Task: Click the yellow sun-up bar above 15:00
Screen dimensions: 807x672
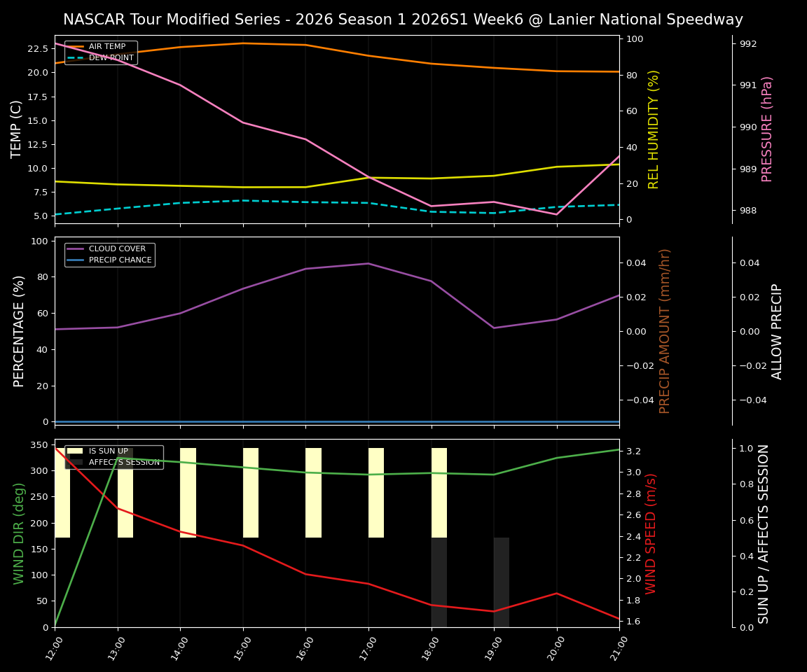Action: (249, 493)
